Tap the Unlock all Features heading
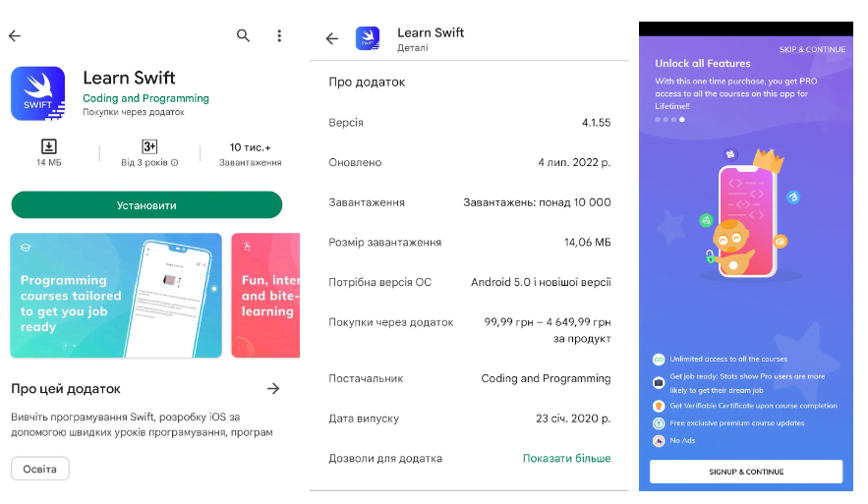868x504 pixels. 703,64
